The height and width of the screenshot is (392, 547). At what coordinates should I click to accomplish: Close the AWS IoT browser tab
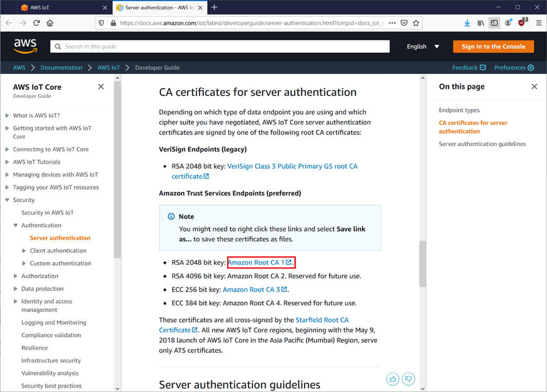coord(105,8)
